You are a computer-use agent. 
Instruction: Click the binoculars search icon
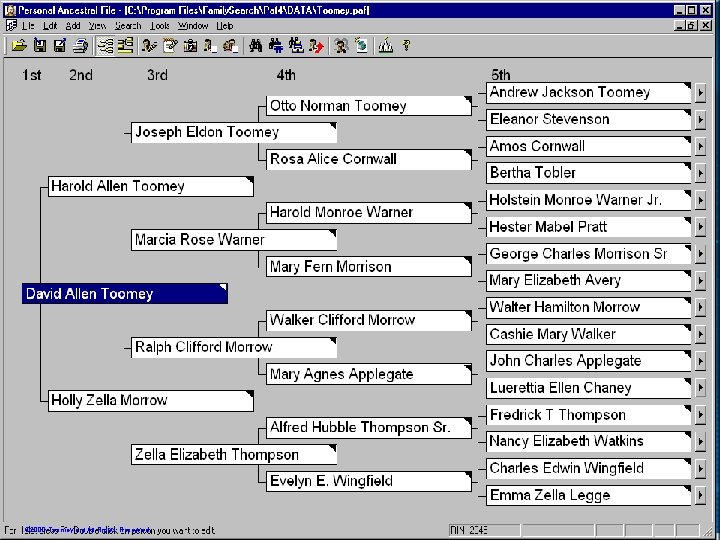[256, 45]
